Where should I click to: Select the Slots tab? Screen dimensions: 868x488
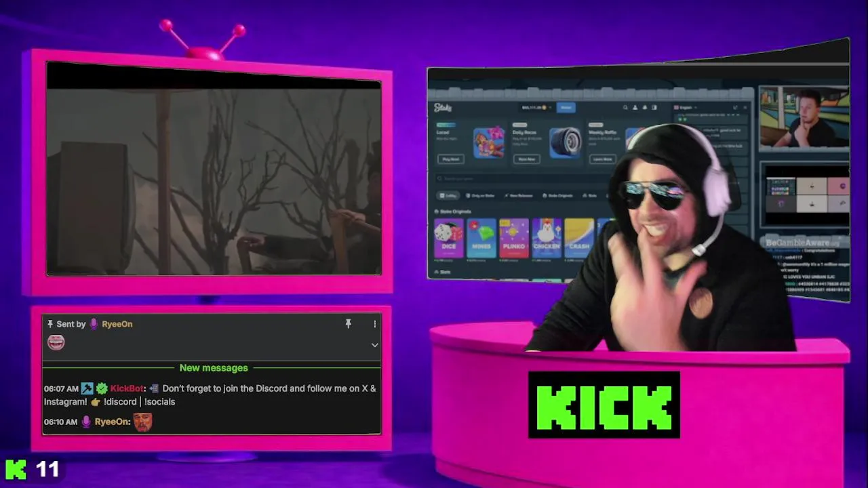coord(591,196)
